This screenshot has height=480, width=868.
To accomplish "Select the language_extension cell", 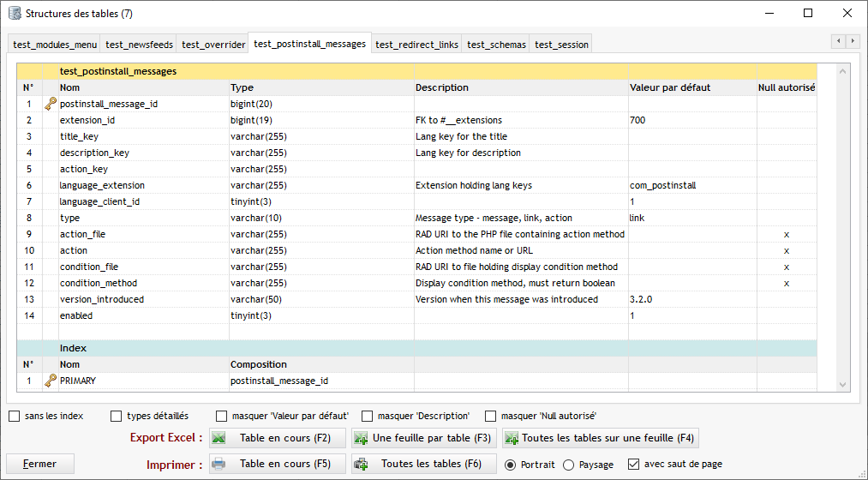I will tap(144, 185).
